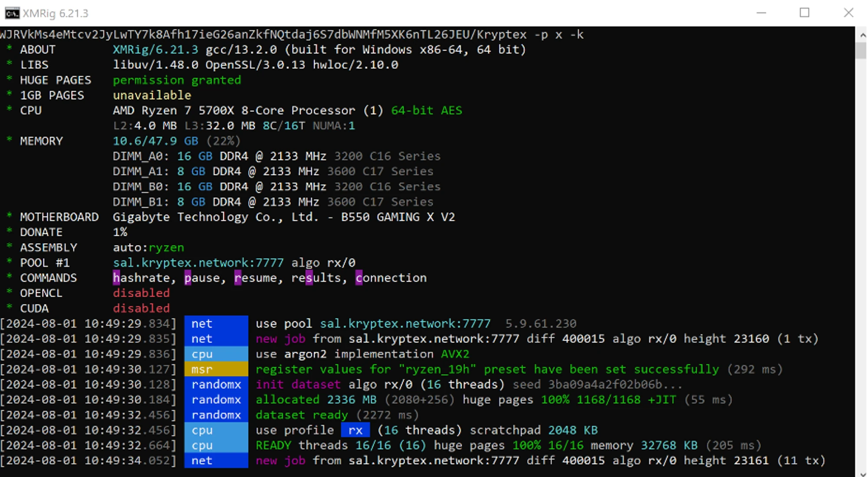Click the 'pause' command text
Viewport: 868px width, 477px height.
(202, 278)
